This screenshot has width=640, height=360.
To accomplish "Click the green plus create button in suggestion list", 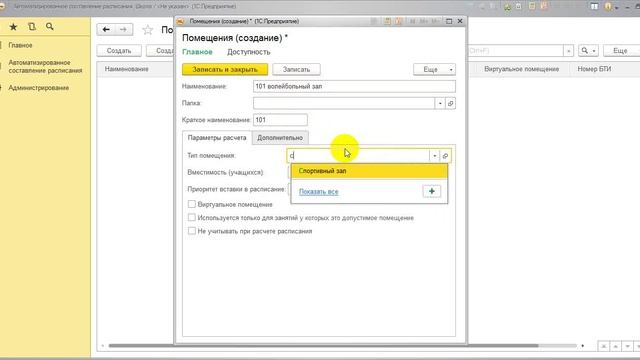I will click(x=432, y=191).
